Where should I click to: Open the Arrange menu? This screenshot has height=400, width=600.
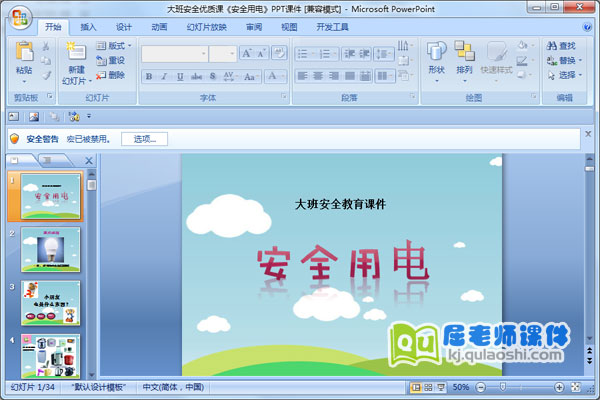click(x=464, y=61)
